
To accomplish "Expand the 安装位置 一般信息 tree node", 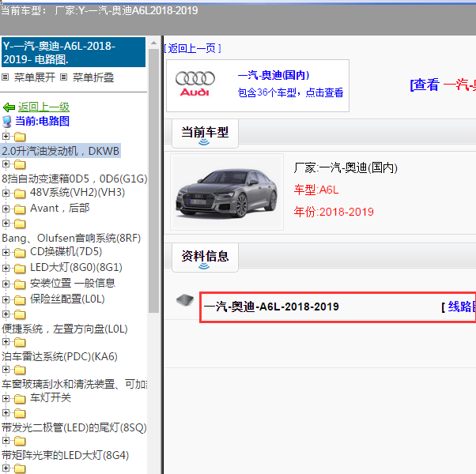I will [x=6, y=284].
